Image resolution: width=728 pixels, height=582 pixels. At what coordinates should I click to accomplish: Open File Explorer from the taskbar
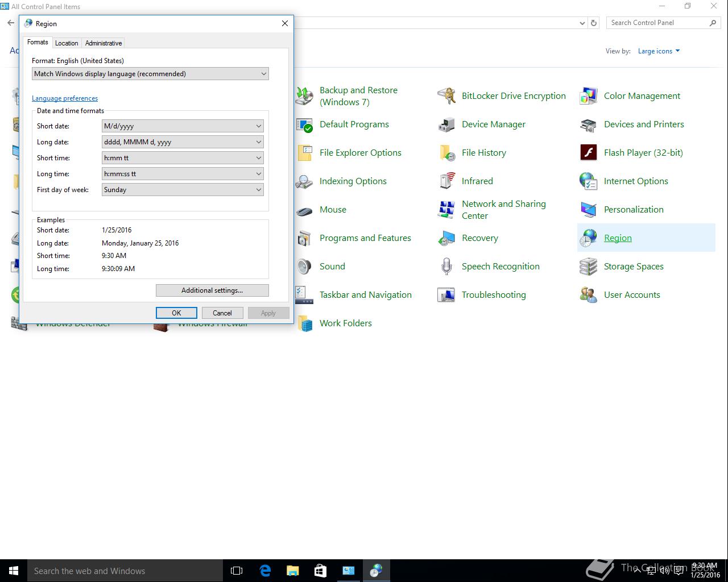tap(292, 571)
